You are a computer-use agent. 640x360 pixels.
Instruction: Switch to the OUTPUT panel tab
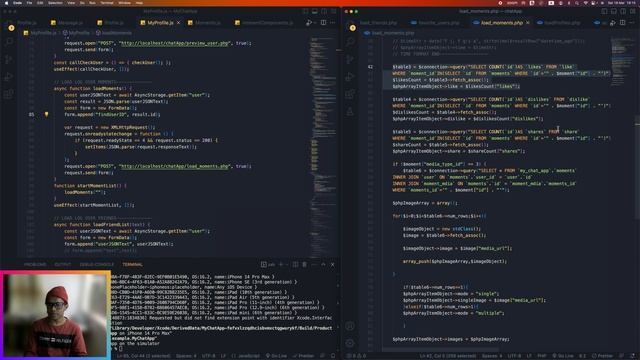tap(63, 264)
